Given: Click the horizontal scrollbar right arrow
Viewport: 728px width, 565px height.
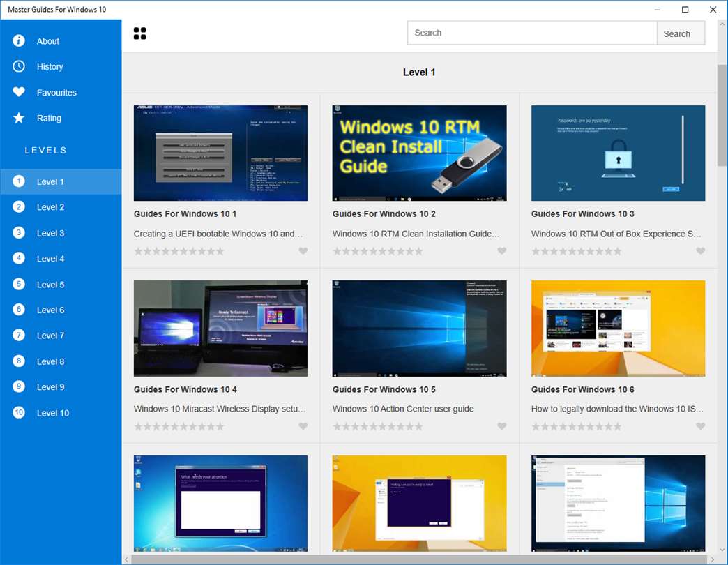Looking at the screenshot, I should pyautogui.click(x=712, y=559).
